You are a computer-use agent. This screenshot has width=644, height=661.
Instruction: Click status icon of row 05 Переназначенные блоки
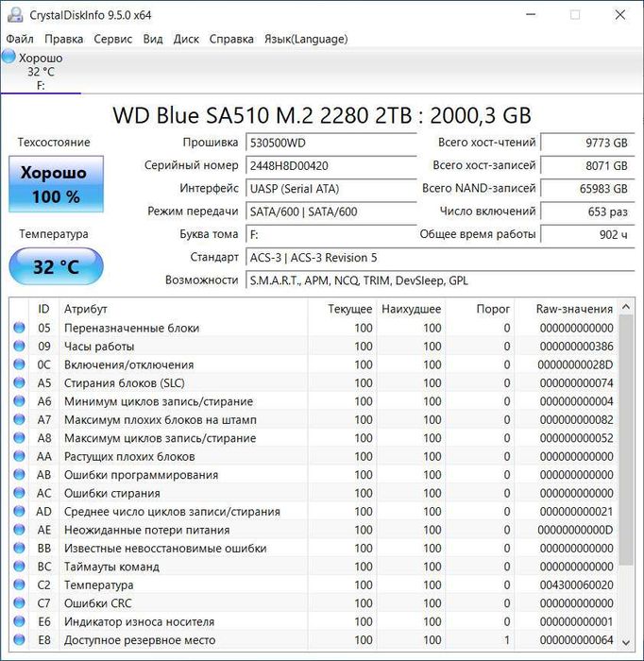click(x=20, y=328)
